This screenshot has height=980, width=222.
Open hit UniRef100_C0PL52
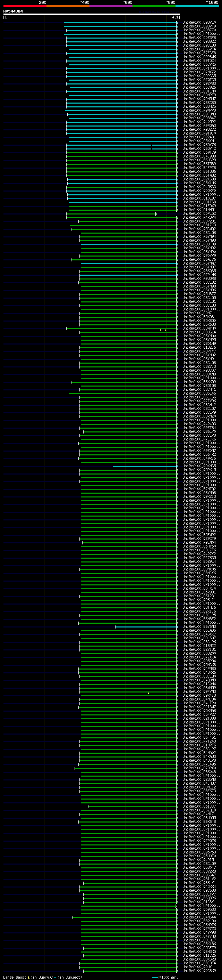[x=199, y=214]
